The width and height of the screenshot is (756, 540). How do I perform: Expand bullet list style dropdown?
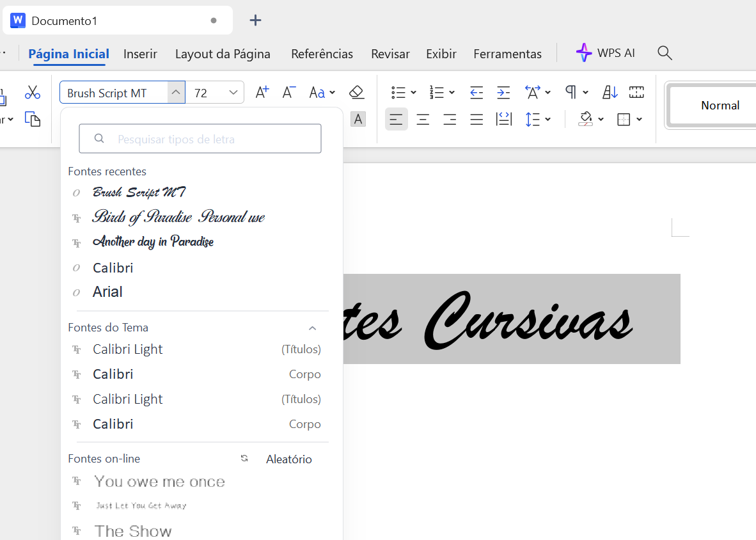pyautogui.click(x=413, y=92)
